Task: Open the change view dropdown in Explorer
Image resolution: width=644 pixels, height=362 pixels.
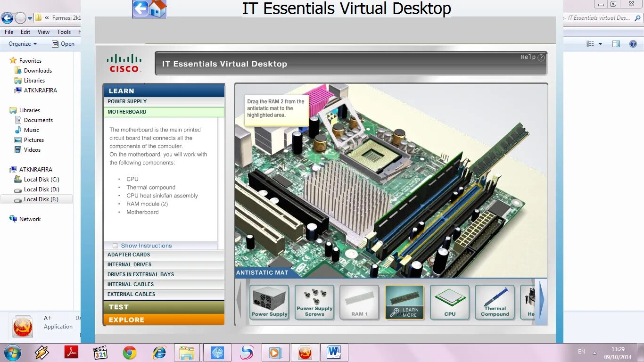Action: click(600, 44)
